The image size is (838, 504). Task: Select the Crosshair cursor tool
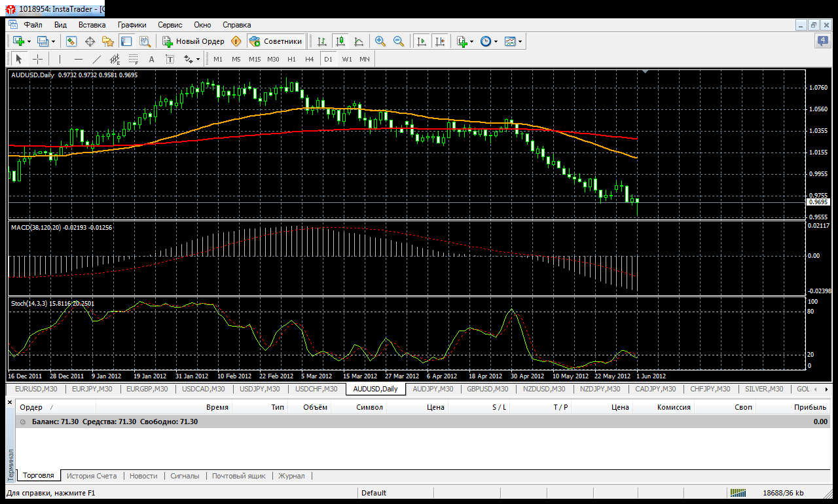pos(37,59)
